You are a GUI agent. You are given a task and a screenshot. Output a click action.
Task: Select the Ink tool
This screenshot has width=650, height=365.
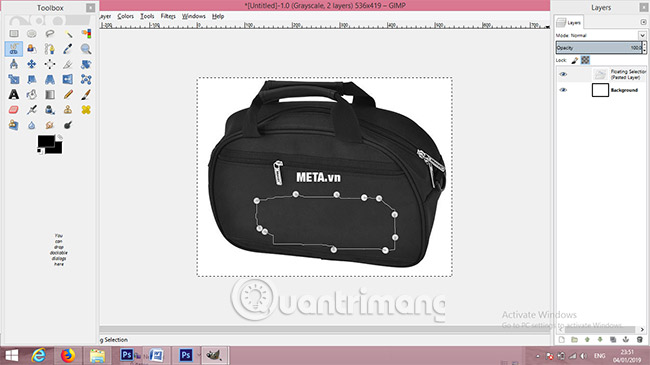tap(50, 110)
